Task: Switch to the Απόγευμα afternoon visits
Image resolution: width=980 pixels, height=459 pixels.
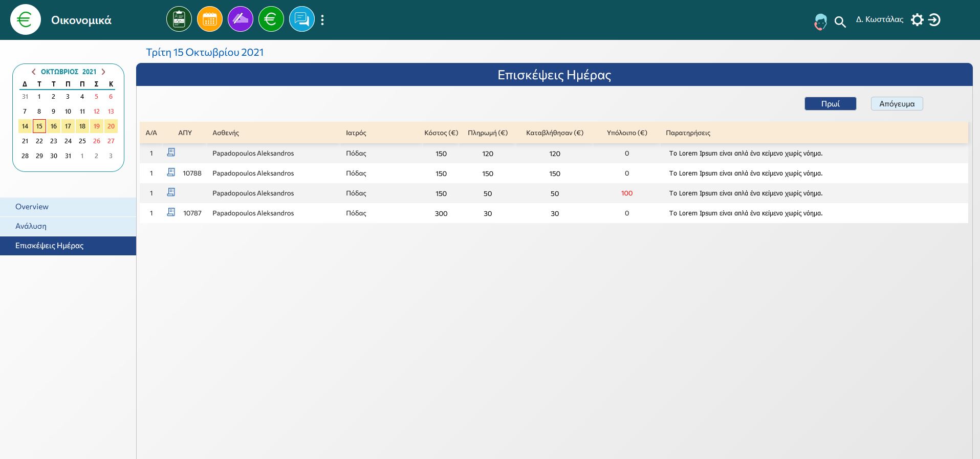Action: (897, 104)
